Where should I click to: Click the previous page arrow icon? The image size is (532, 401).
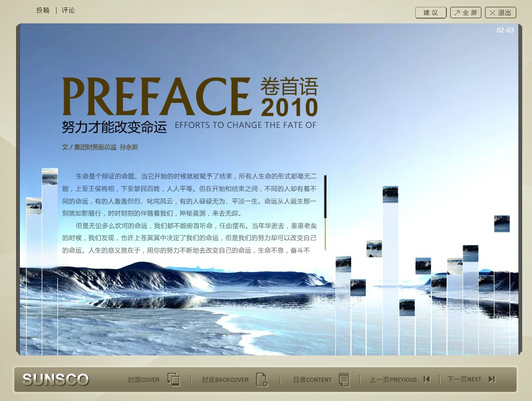(x=427, y=379)
